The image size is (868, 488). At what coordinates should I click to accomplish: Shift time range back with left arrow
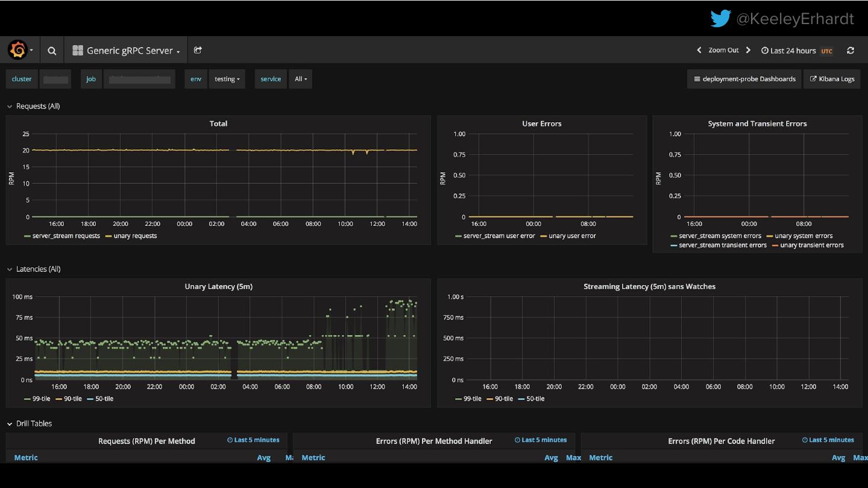pos(699,51)
